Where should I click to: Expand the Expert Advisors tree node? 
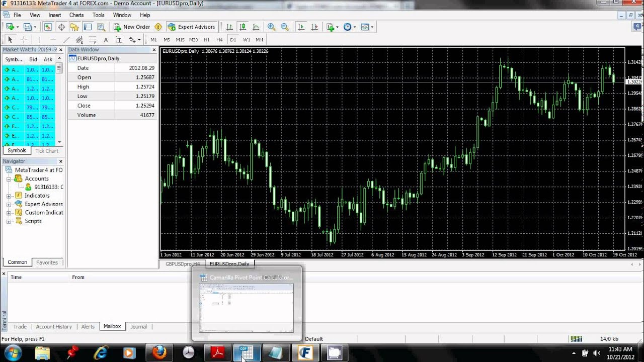(9, 205)
